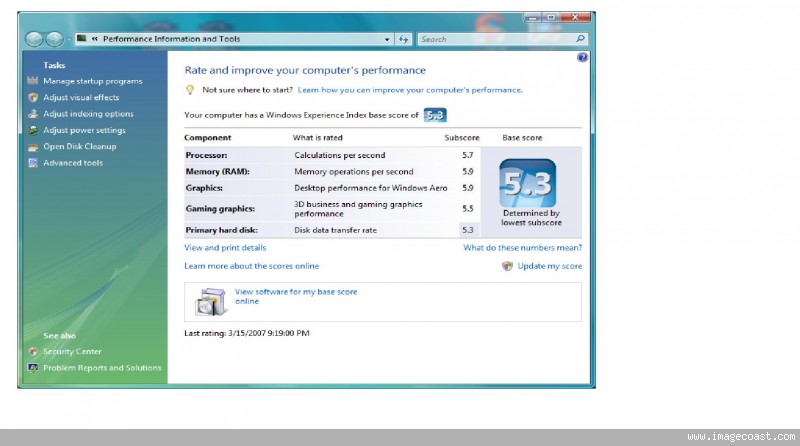The width and height of the screenshot is (800, 446).
Task: Click Determined by lowest subscore caption
Action: point(531,218)
